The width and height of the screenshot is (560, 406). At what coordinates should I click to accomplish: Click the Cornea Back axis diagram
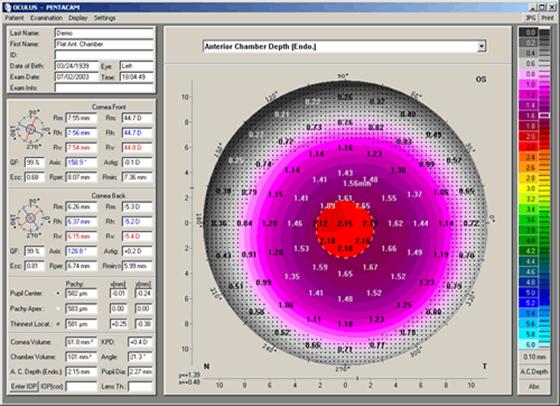[x=30, y=218]
